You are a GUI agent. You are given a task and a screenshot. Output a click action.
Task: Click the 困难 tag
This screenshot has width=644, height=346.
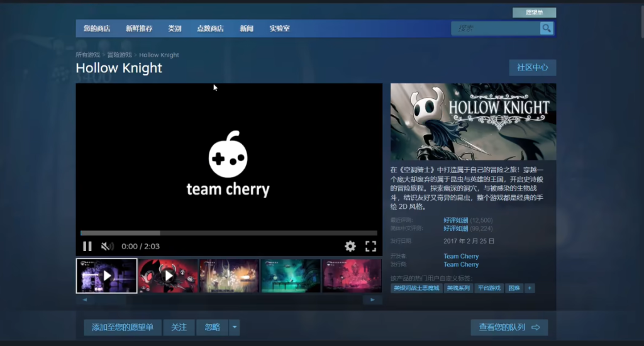point(514,288)
